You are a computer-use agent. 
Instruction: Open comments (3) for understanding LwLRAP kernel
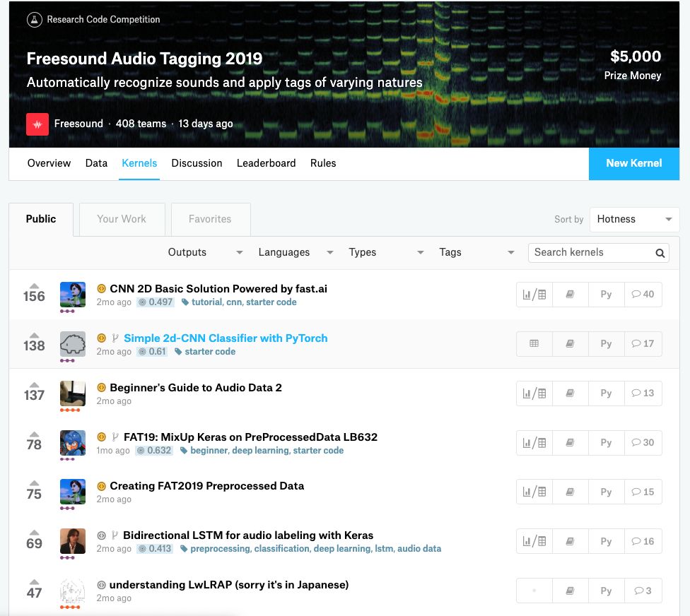point(643,591)
